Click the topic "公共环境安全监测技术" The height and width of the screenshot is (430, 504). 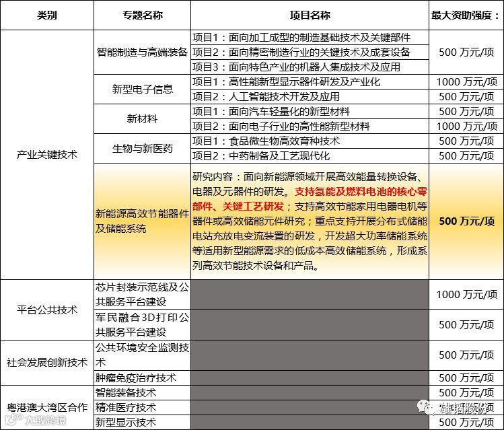143,355
